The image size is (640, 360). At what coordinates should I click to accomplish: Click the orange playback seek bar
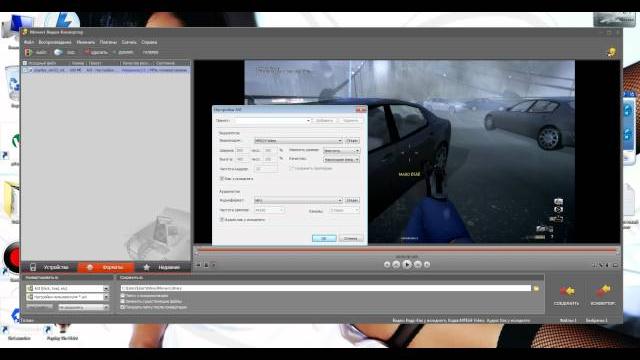click(407, 249)
